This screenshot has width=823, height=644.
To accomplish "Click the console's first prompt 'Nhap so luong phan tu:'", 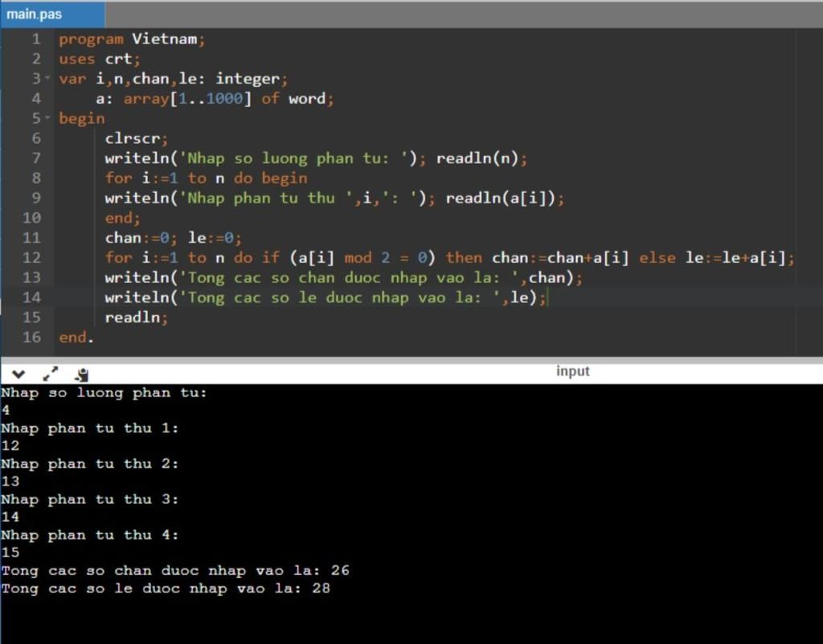I will coord(104,392).
